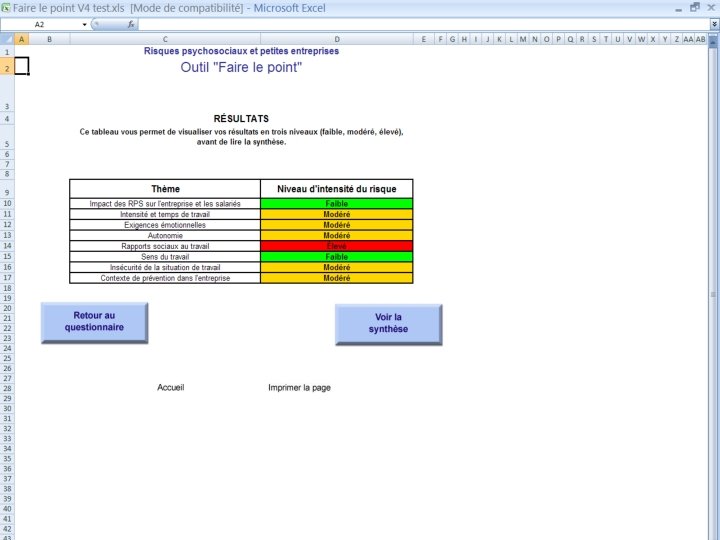This screenshot has width=720, height=540.
Task: Click cell Exigences émotionnelles
Action: [x=165, y=225]
